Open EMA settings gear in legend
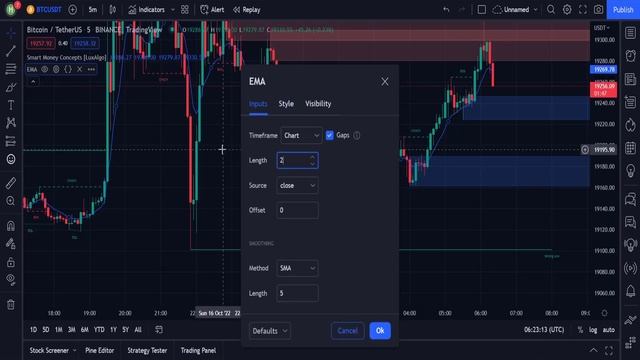Screen dimensions: 640x360 click(x=56, y=69)
